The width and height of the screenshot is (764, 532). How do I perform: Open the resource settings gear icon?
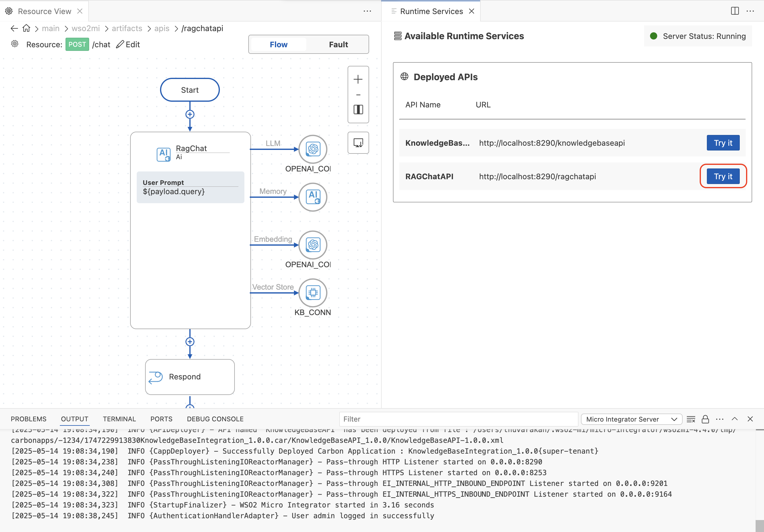[x=15, y=44]
